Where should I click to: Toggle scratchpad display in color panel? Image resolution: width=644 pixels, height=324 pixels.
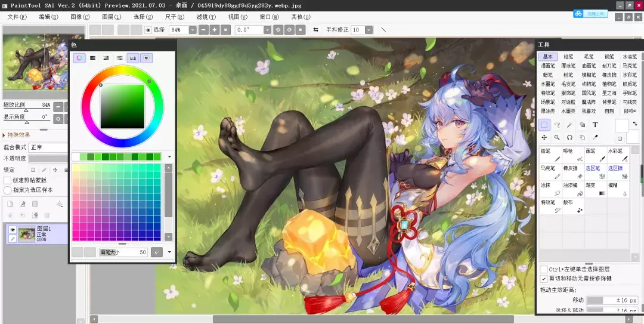click(146, 58)
